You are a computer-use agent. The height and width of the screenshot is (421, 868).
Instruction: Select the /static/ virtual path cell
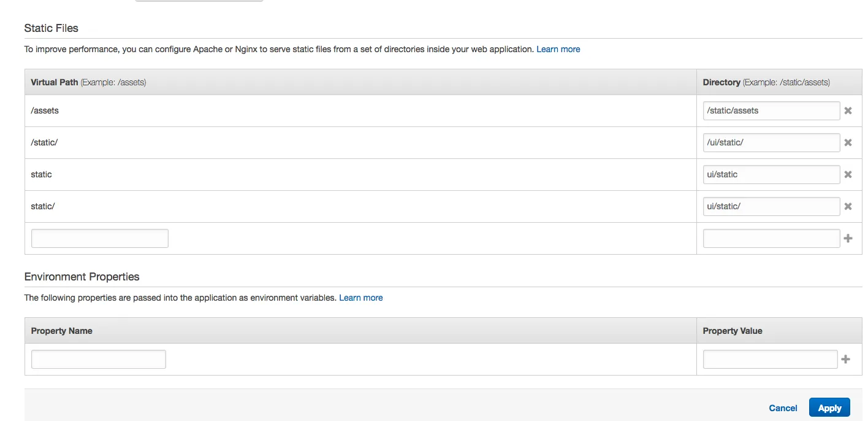click(x=44, y=142)
